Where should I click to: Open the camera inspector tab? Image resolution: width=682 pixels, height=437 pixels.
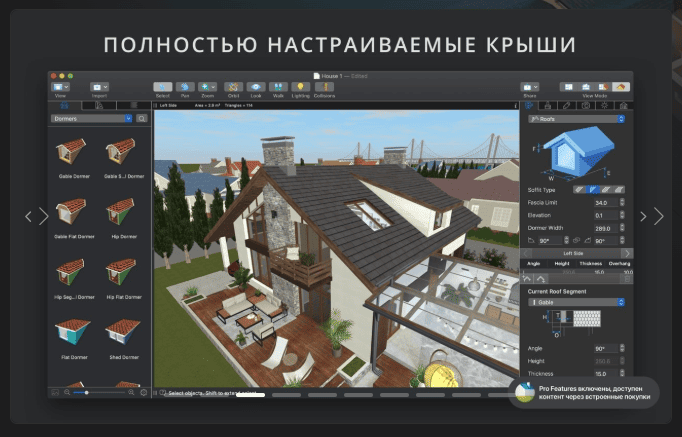click(585, 105)
